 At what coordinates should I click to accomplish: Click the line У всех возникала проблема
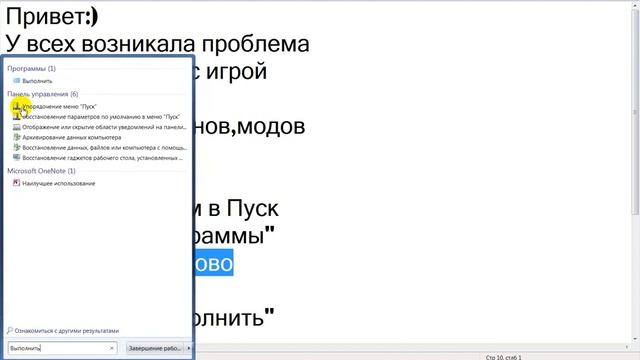click(x=158, y=43)
